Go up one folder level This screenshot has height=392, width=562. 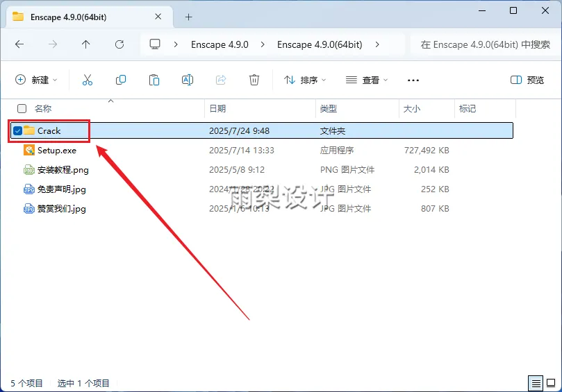click(x=85, y=44)
